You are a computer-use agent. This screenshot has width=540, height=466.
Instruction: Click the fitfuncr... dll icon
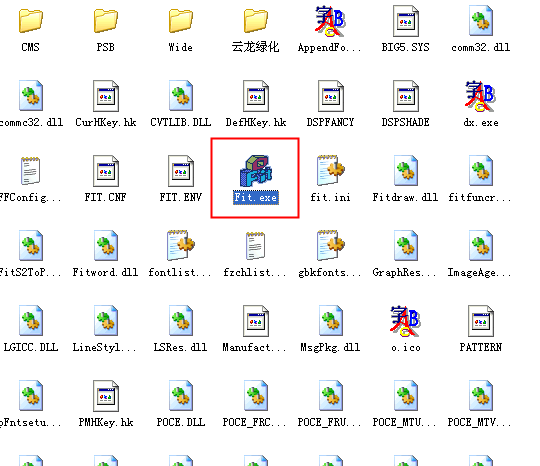pyautogui.click(x=481, y=171)
